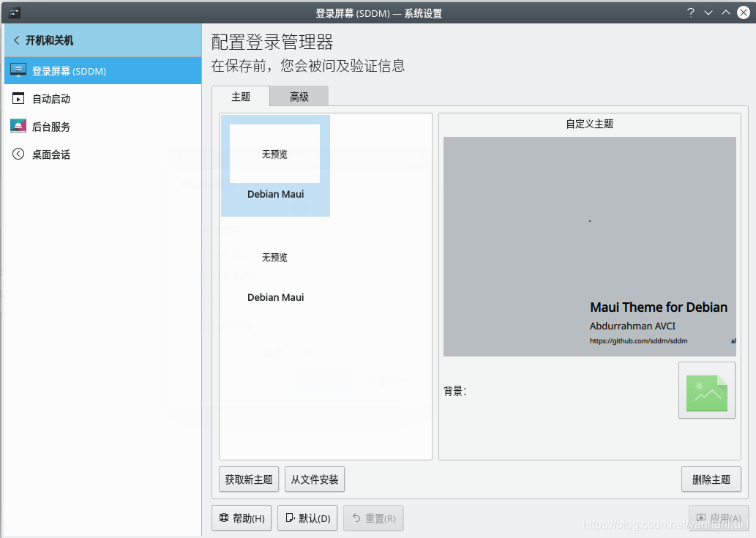Click the 背景: label
The height and width of the screenshot is (538, 756).
tap(454, 390)
